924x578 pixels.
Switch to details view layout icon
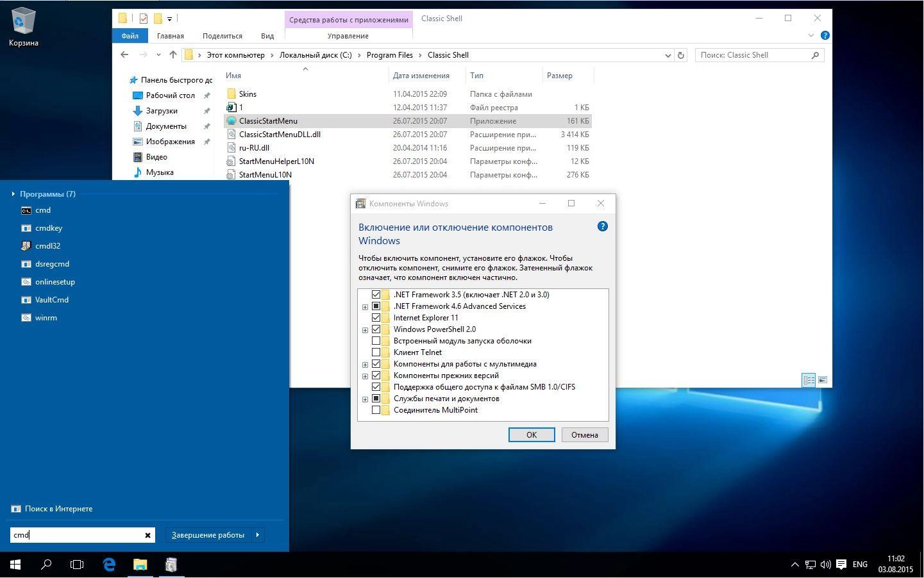(x=809, y=380)
